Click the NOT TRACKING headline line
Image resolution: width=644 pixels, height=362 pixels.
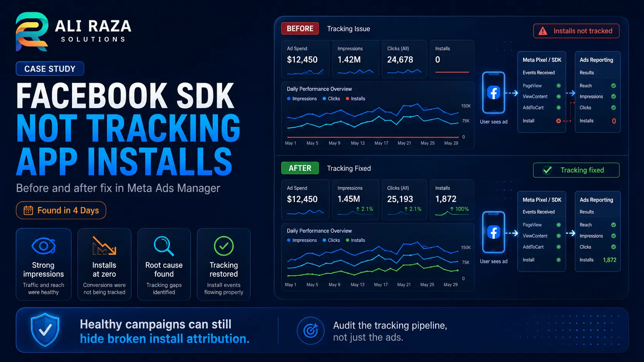pos(128,128)
